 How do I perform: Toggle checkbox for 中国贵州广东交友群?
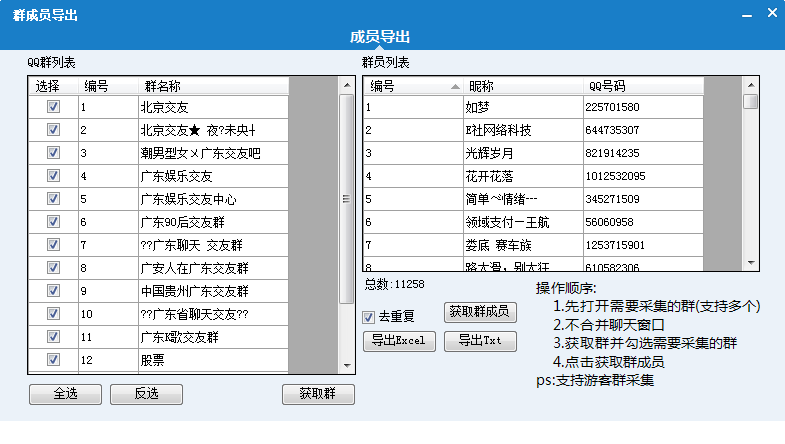click(x=53, y=291)
